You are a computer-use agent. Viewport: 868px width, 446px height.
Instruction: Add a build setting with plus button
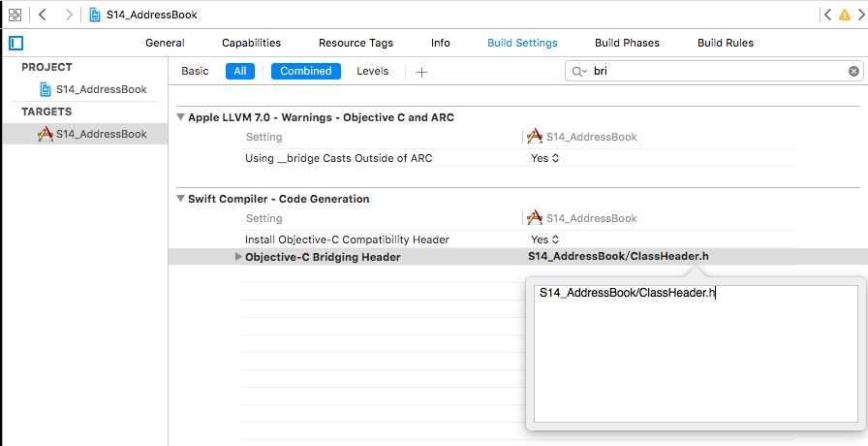tap(421, 72)
